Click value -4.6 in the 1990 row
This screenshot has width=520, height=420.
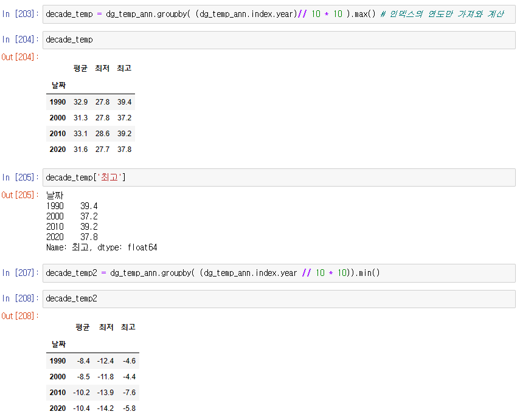point(130,361)
